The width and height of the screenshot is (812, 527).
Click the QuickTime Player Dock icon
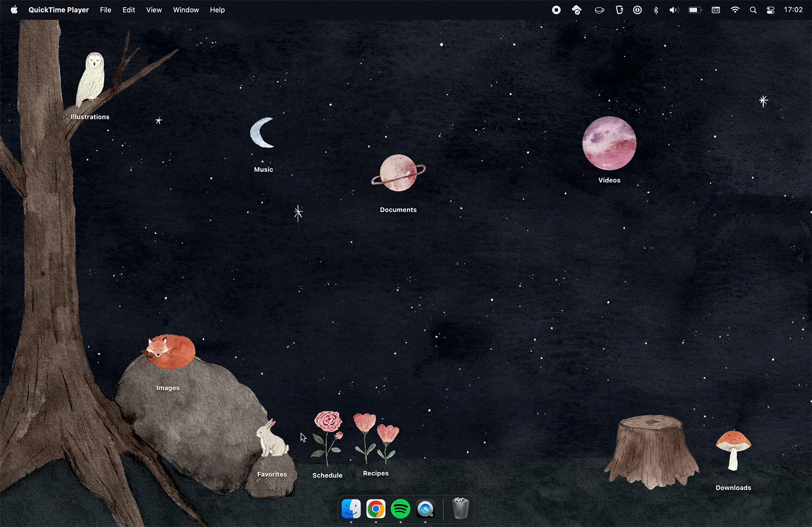click(425, 509)
